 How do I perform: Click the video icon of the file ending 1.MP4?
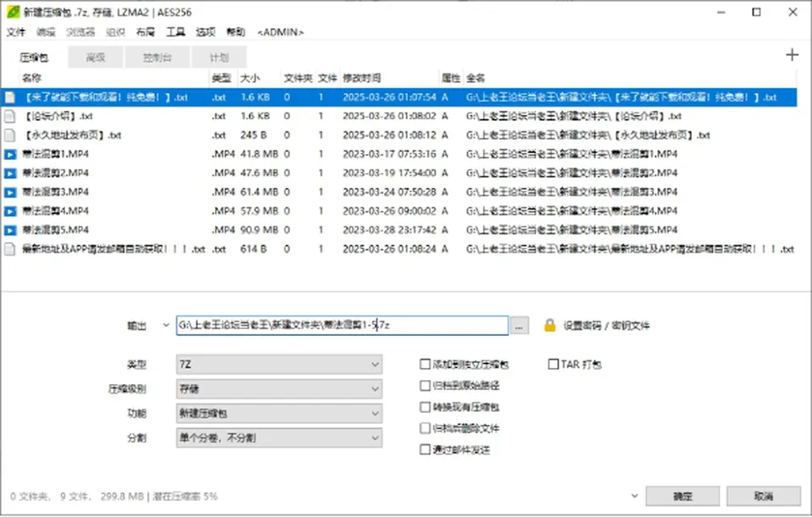[10, 154]
